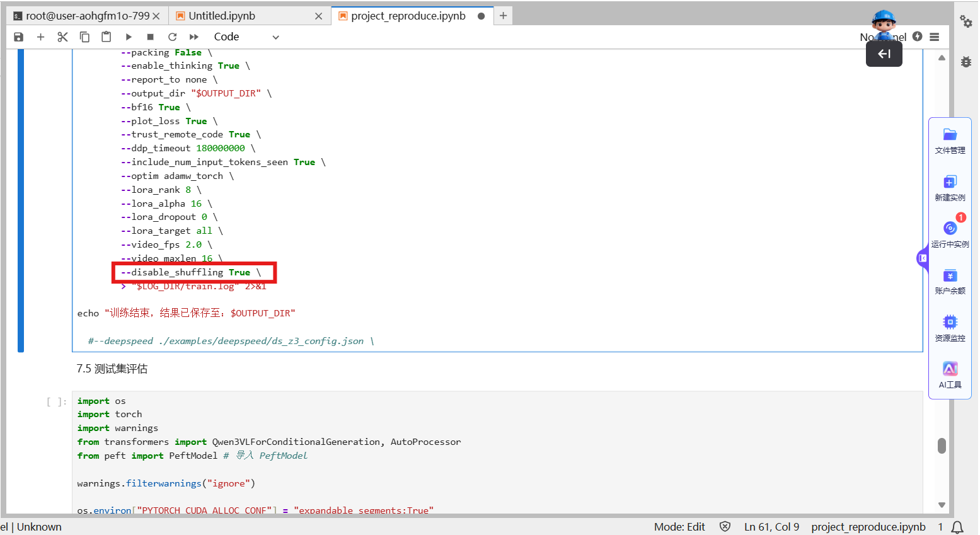Open notifications bell in status bar
Viewport: 980px width, 535px height.
coord(957,527)
